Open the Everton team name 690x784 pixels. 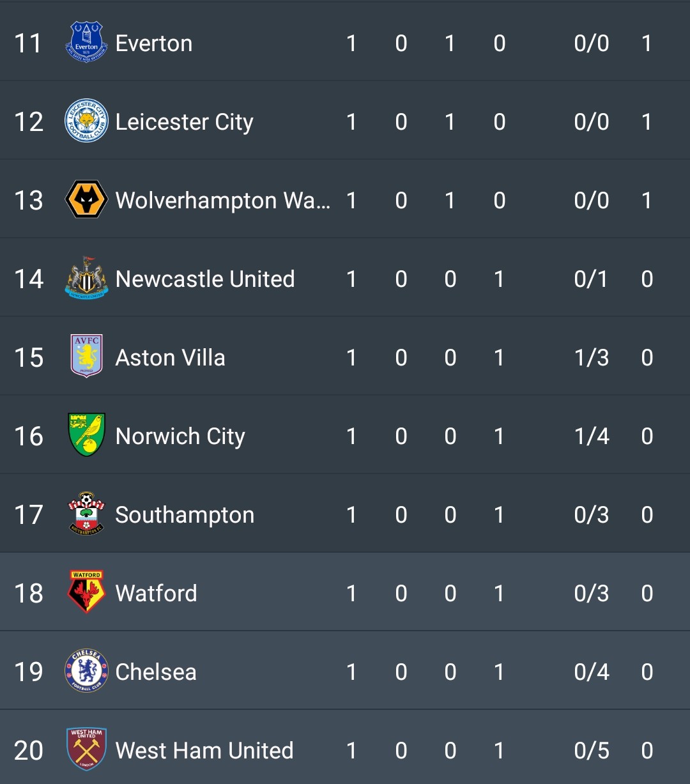154,43
